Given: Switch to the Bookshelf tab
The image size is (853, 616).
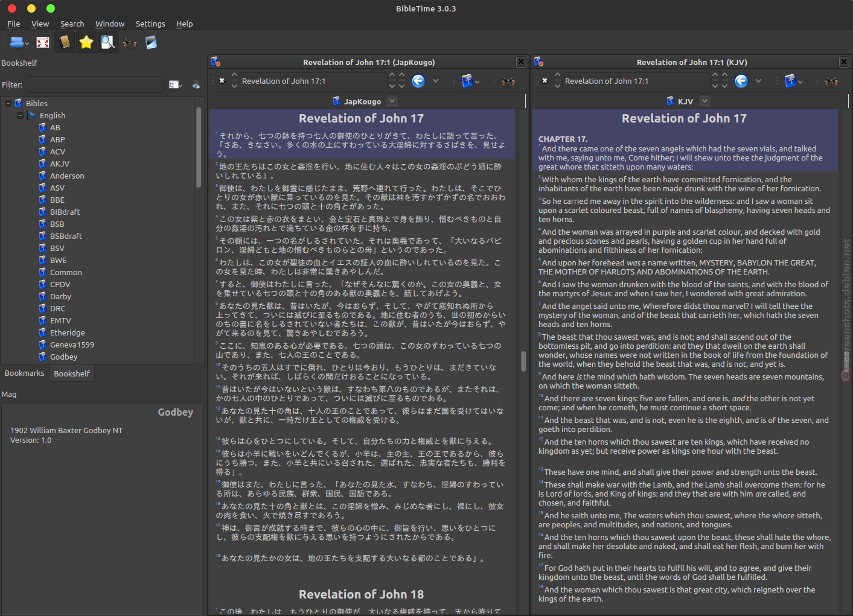Looking at the screenshot, I should 72,374.
